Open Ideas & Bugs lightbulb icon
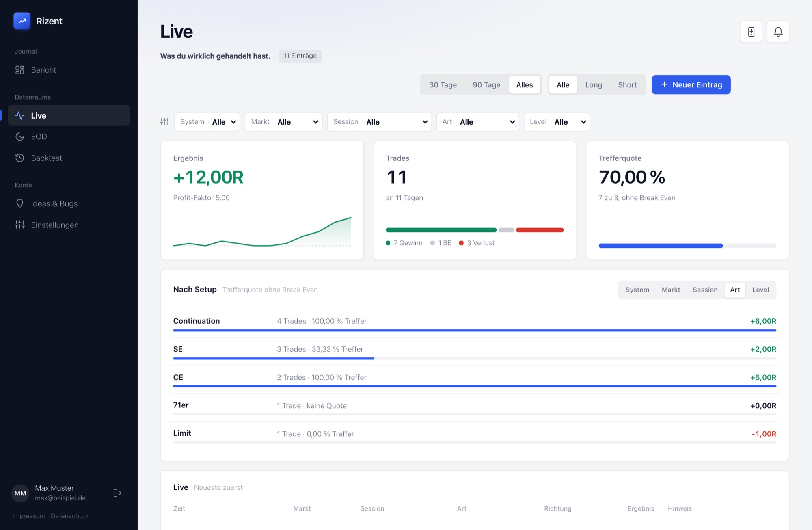Screen dimensions: 812x530 pyautogui.click(x=19, y=203)
